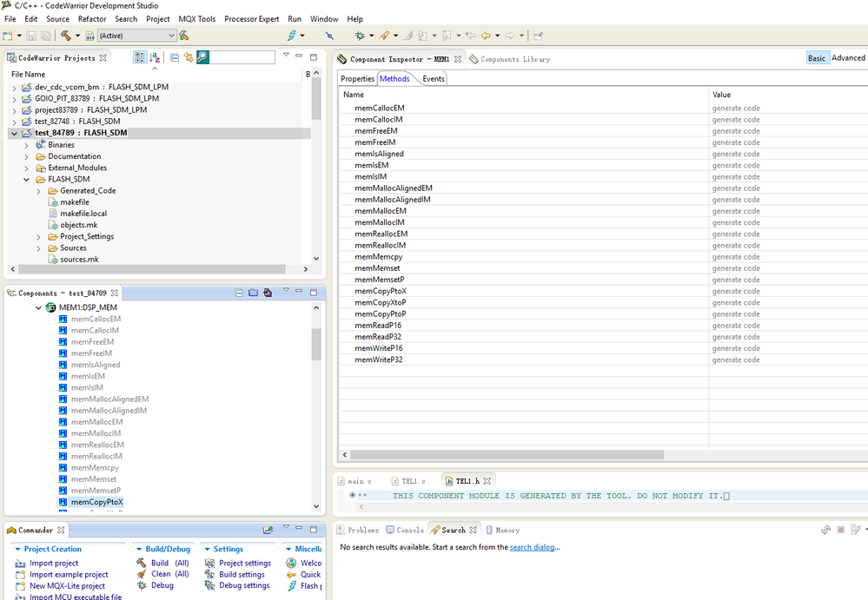The height and width of the screenshot is (600, 868).
Task: Open the Components panel view menu triangle
Action: pos(286,290)
